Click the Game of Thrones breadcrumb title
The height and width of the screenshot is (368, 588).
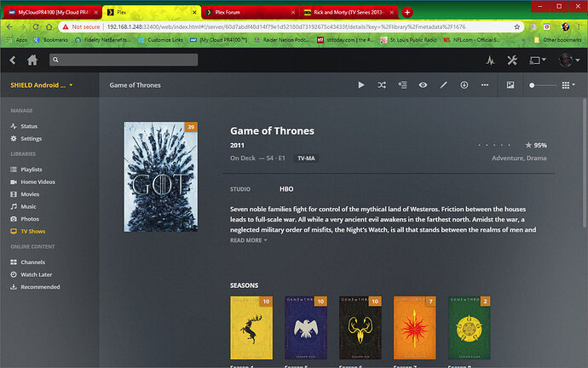135,85
